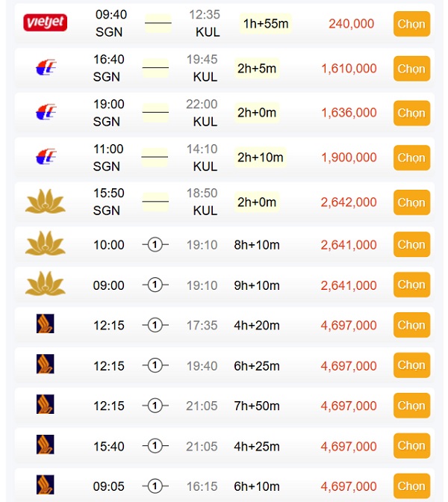The height and width of the screenshot is (502, 448).
Task: Click the one-stop icon on the 10:00 flight
Action: [x=155, y=245]
